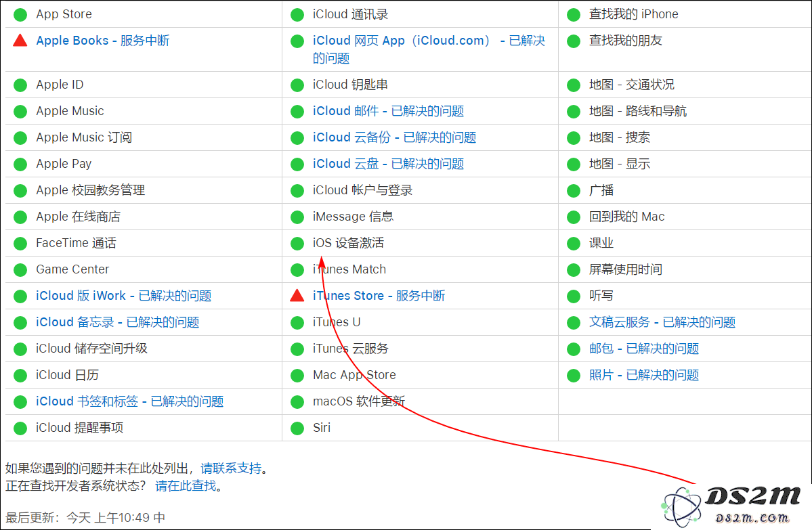Viewport: 812px width, 530px height.
Task: Open the iTunes Store 服务中断 link
Action: (379, 296)
